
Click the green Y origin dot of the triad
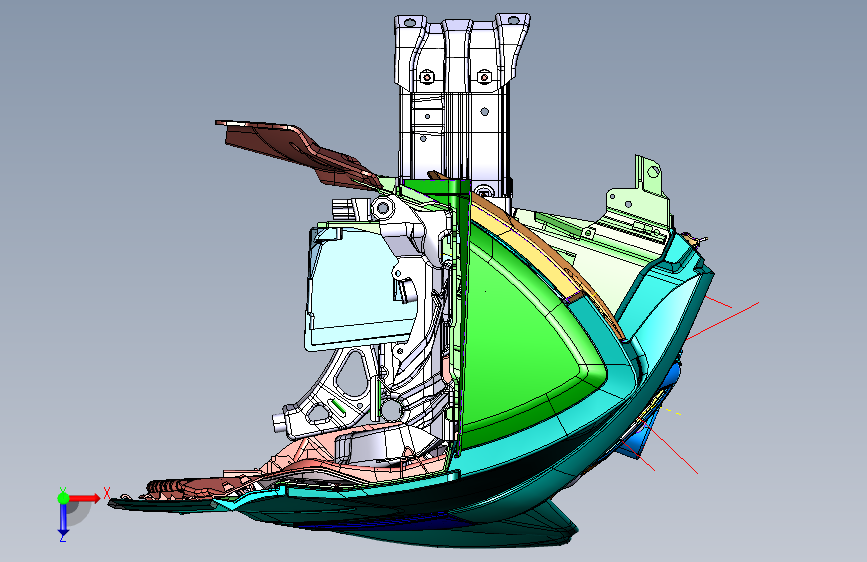pyautogui.click(x=64, y=498)
